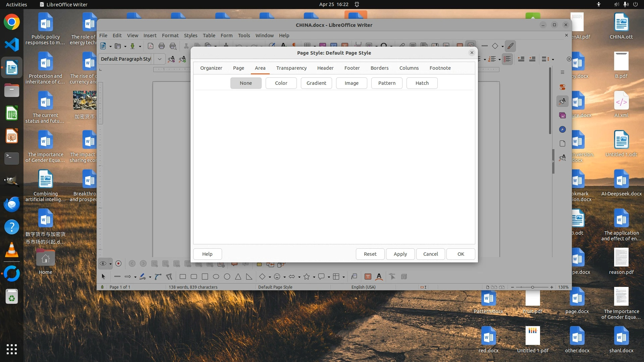Image resolution: width=644 pixels, height=362 pixels.
Task: Toggle the None fill option
Action: click(246, 83)
